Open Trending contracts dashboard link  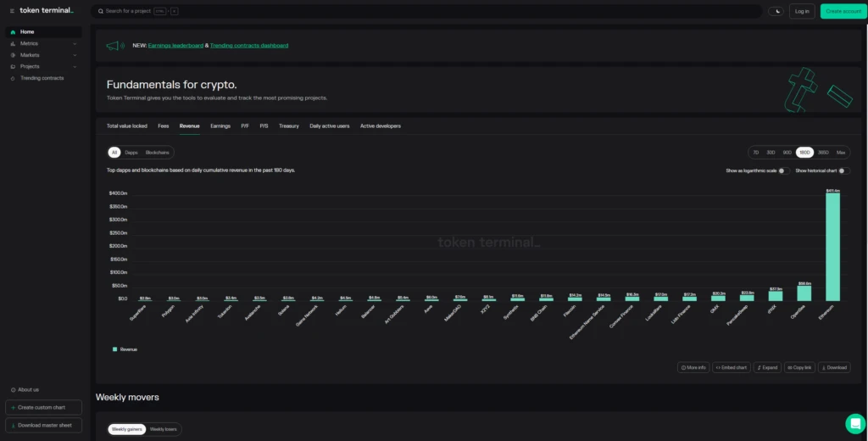[x=249, y=46]
